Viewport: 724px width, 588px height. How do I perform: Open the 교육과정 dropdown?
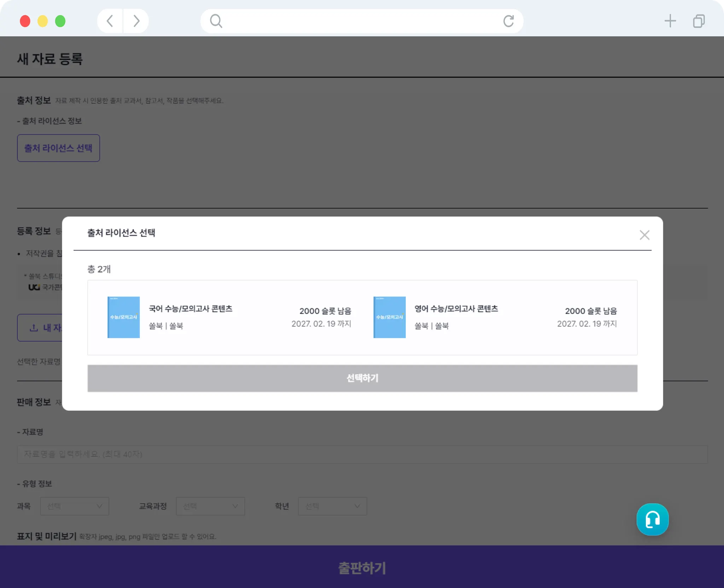pyautogui.click(x=210, y=506)
